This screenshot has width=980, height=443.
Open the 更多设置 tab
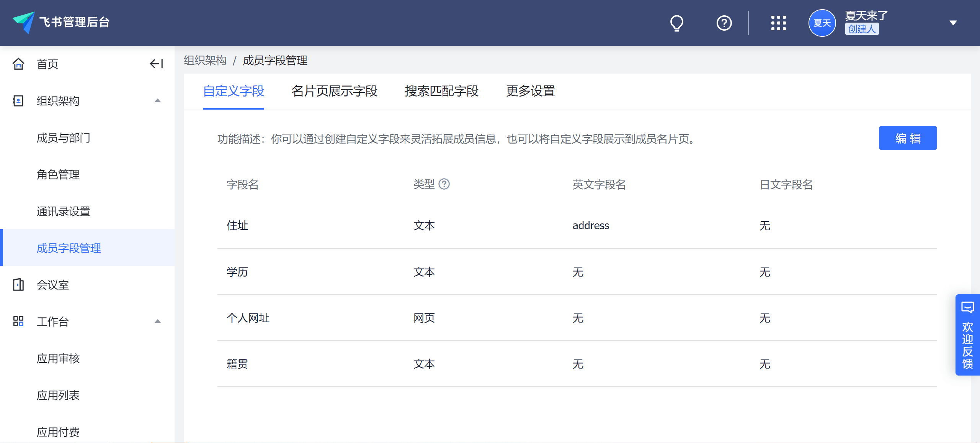pyautogui.click(x=530, y=91)
